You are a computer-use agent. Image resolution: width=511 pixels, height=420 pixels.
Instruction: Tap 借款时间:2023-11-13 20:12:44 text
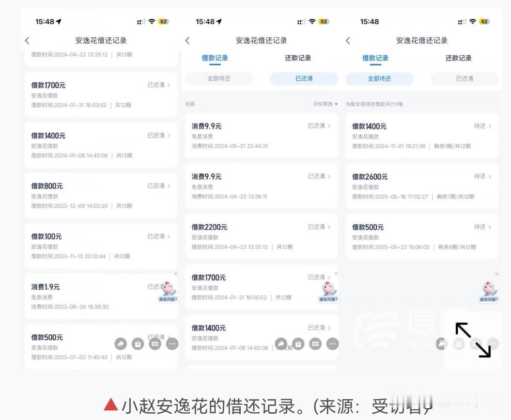[x=68, y=256]
